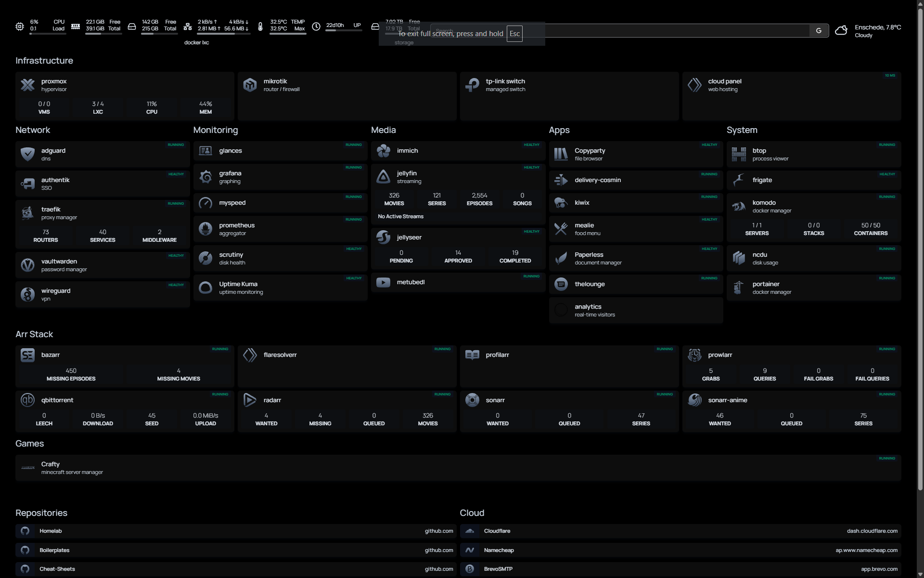
Task: Click the glances monitoring icon
Action: pos(205,151)
